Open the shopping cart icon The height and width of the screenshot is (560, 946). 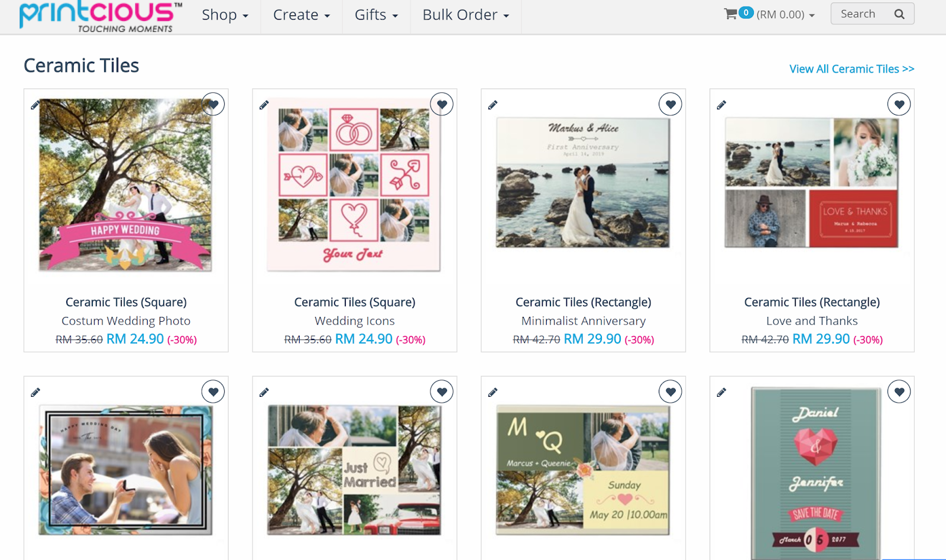(731, 14)
